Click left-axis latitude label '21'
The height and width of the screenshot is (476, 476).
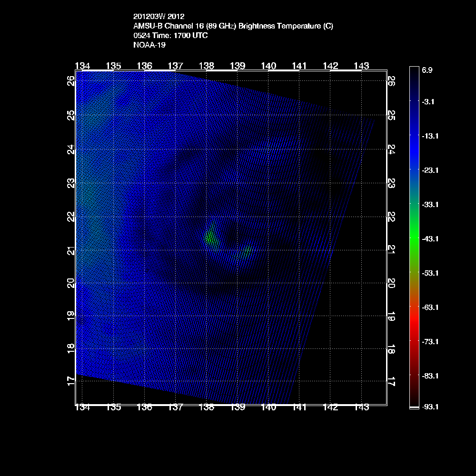pos(71,251)
